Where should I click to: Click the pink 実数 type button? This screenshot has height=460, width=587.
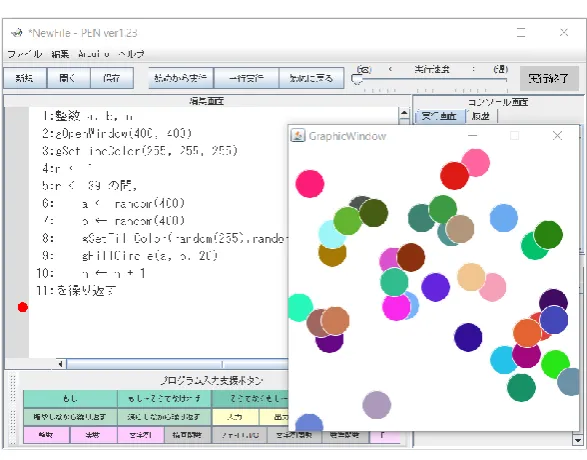(94, 435)
